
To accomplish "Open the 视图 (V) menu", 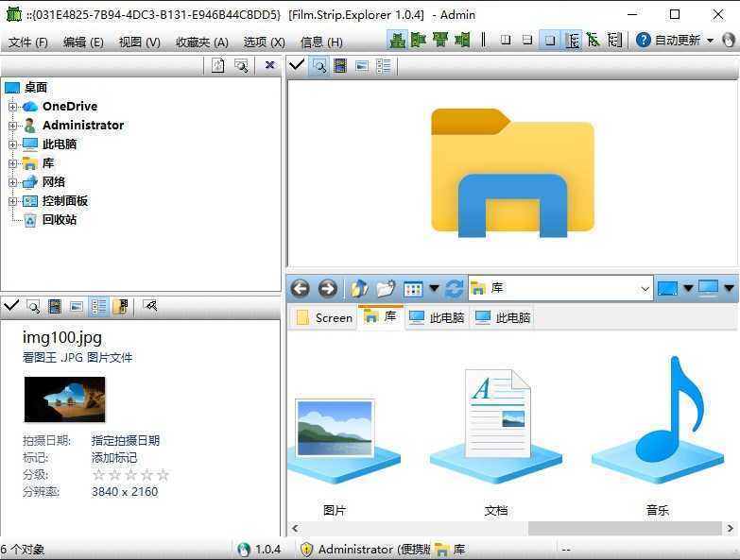I will point(139,42).
